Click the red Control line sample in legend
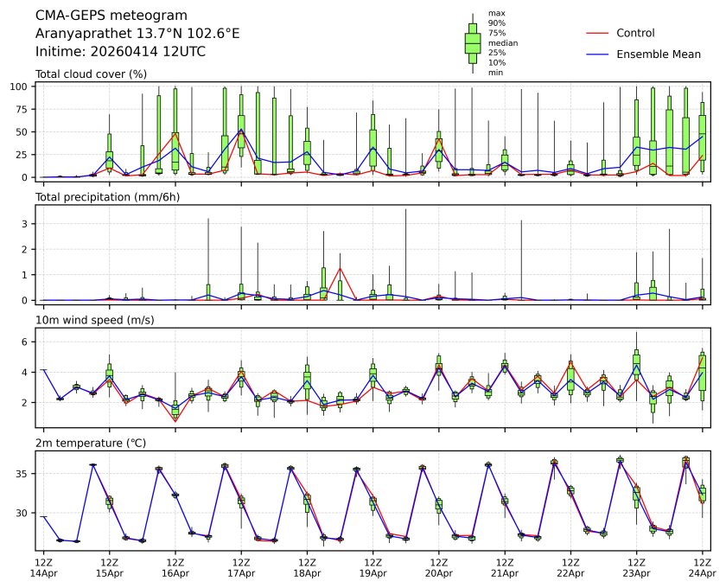 pos(597,33)
